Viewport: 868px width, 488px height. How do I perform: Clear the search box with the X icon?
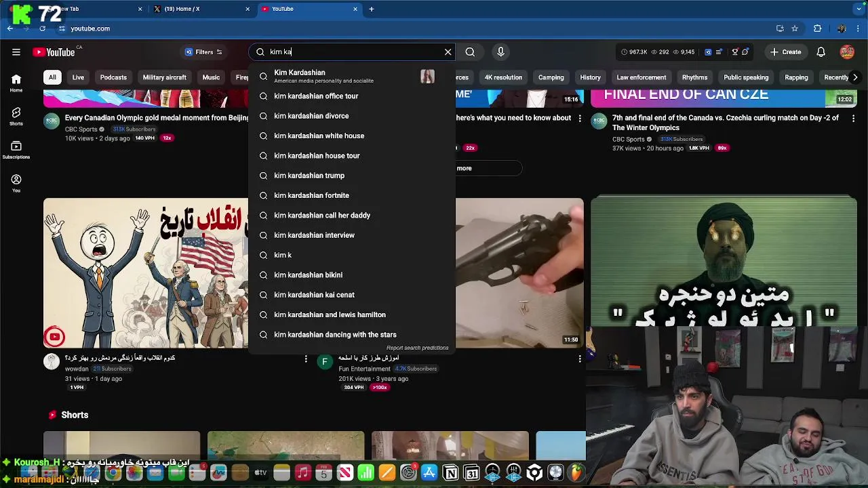[x=448, y=52]
